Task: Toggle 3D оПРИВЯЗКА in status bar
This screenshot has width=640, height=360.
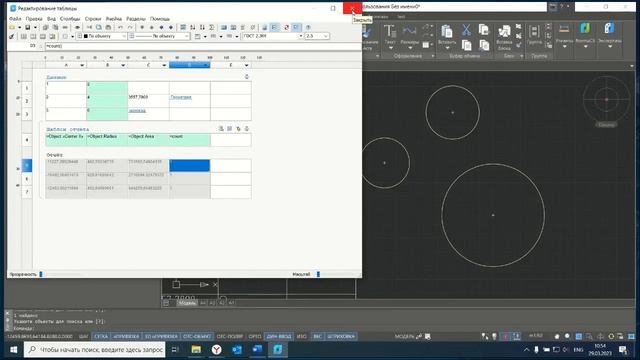Action: [161, 337]
